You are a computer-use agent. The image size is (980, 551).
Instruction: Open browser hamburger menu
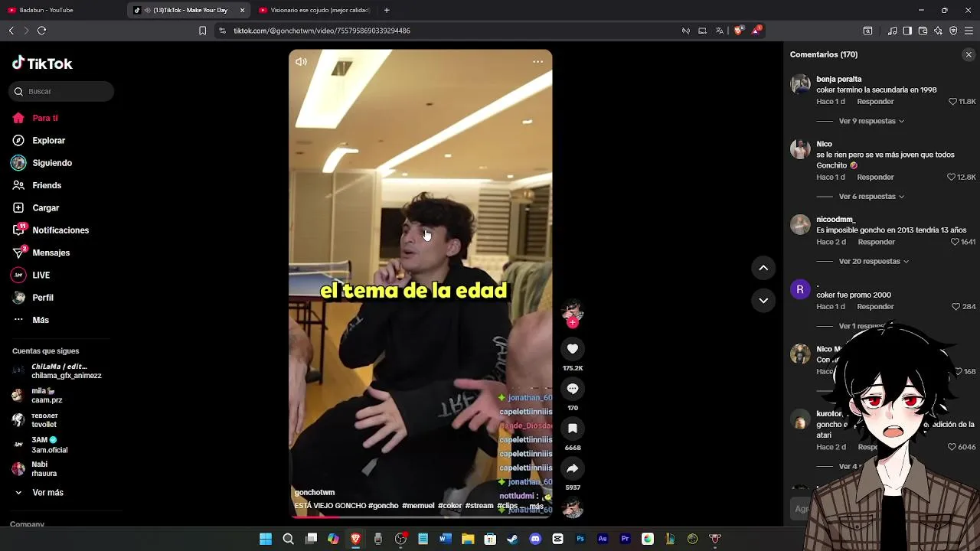click(x=969, y=31)
